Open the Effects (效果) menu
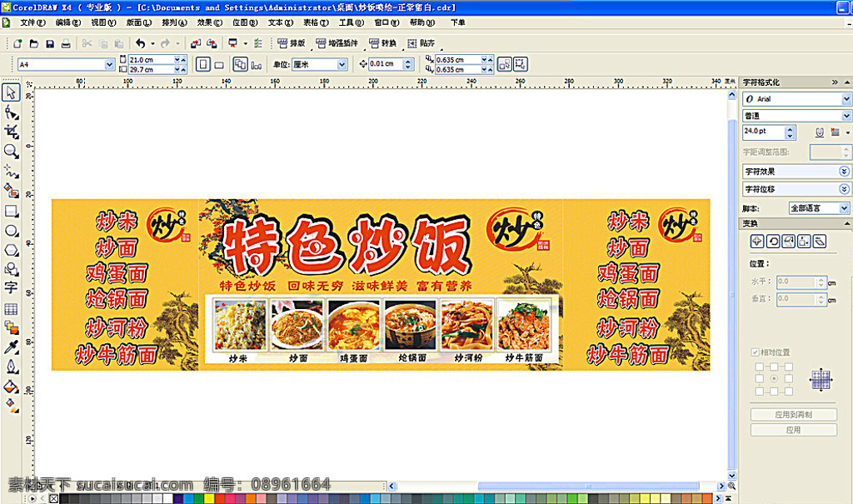The width and height of the screenshot is (853, 504). click(209, 22)
